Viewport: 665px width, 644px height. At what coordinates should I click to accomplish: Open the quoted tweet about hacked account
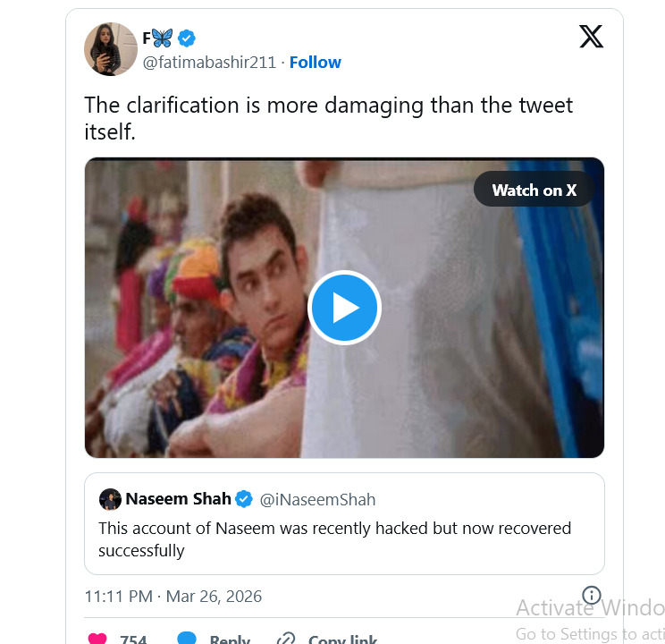click(x=344, y=538)
